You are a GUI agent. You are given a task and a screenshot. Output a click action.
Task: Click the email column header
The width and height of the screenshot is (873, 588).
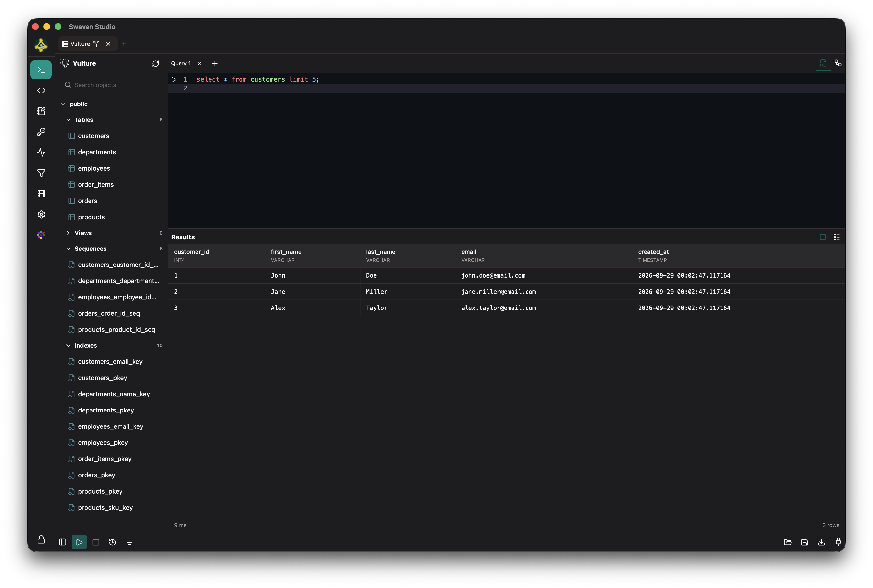click(543, 256)
